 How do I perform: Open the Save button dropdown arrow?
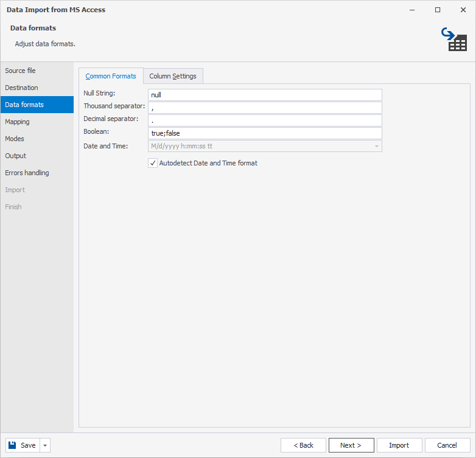(x=45, y=445)
